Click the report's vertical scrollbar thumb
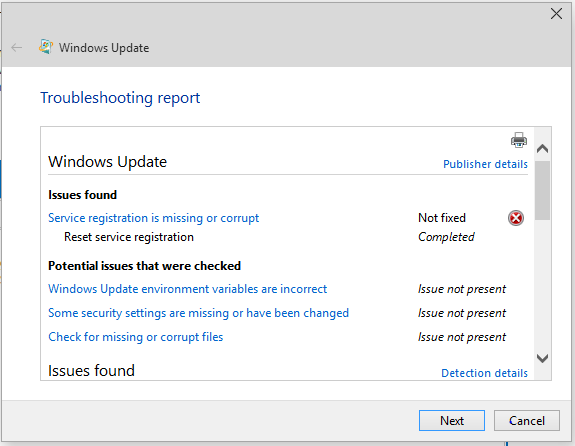Viewport: 575px width, 446px height. 542,190
